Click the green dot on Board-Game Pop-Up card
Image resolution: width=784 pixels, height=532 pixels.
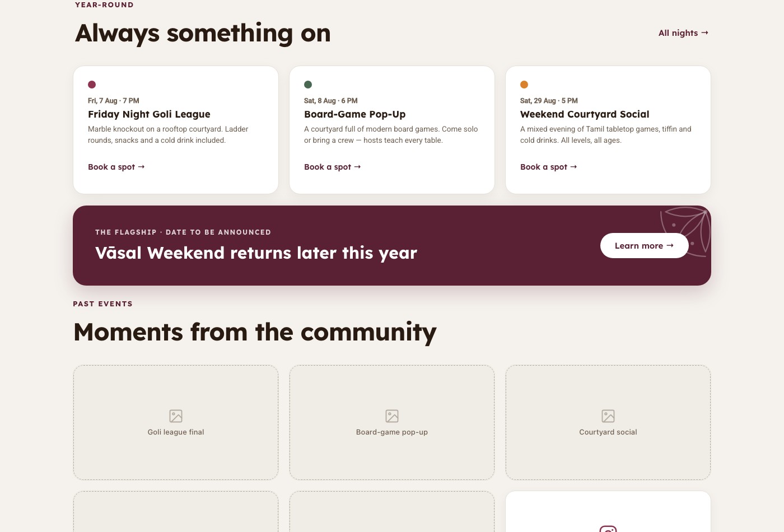[308, 85]
